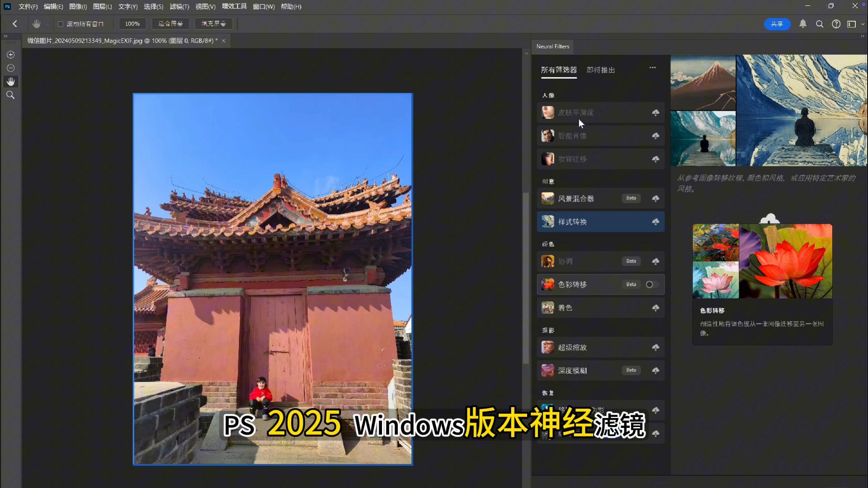Close the document tab with the x
868x488 pixels.
tap(223, 41)
